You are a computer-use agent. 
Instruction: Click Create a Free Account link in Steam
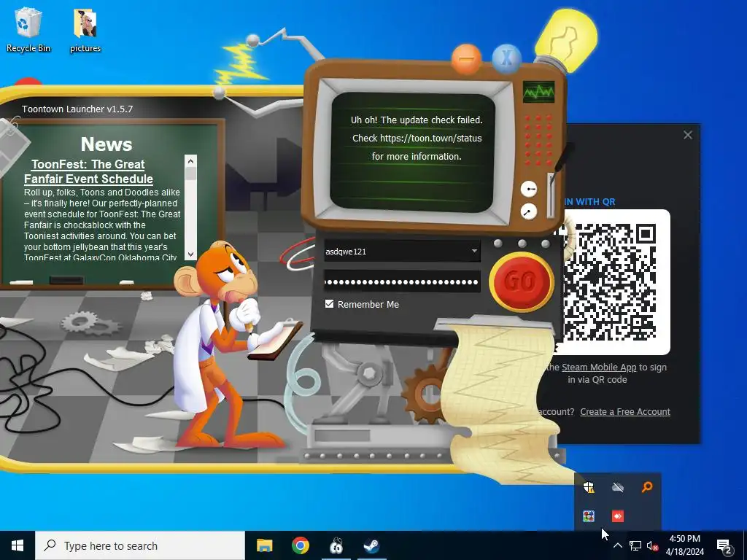click(x=625, y=412)
